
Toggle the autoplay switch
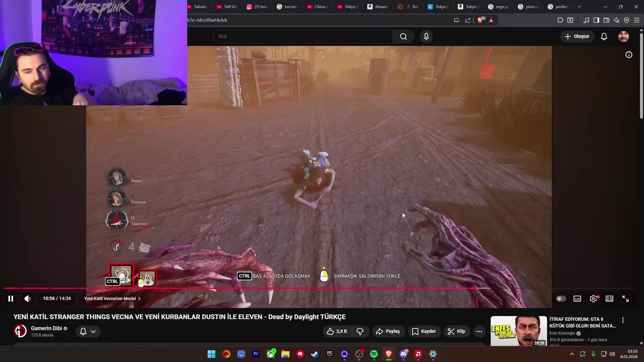561,299
